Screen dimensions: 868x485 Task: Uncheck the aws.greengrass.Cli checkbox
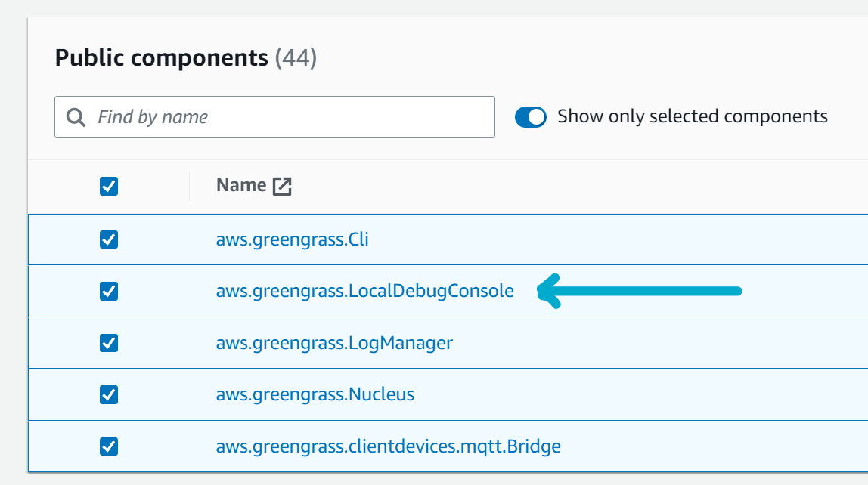point(109,239)
